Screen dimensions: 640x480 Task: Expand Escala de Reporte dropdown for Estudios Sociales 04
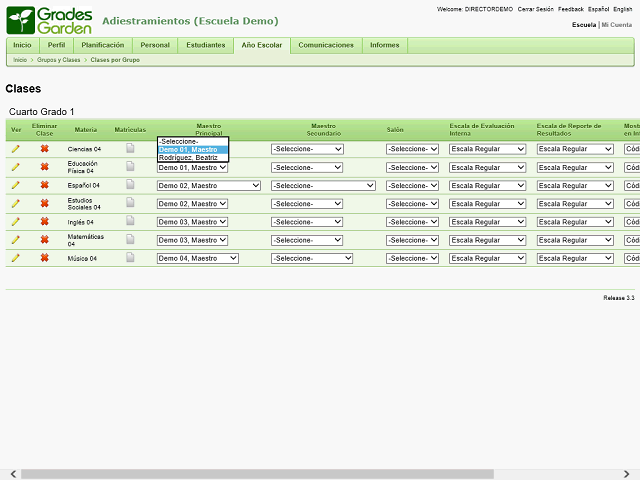[x=575, y=204]
